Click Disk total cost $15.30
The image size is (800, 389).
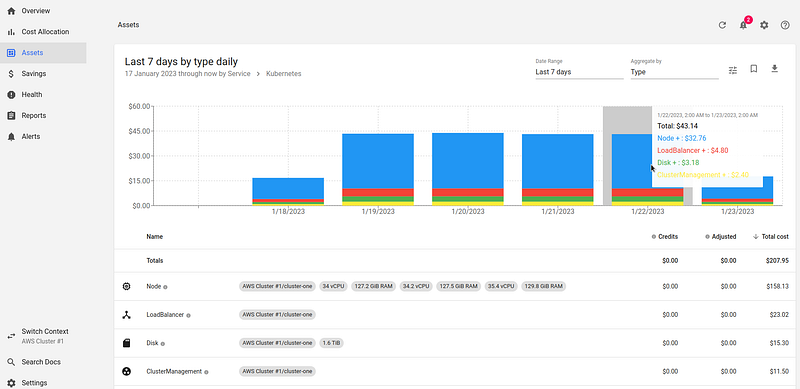(x=779, y=343)
